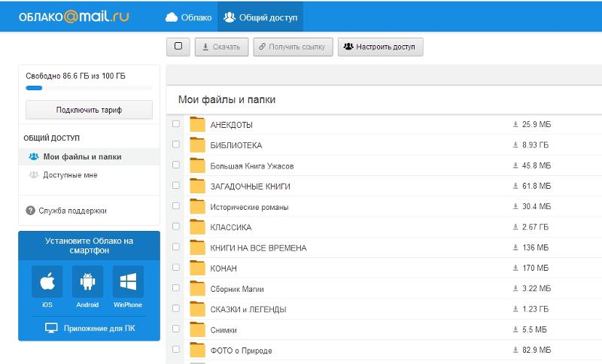Viewport: 602px width, 364px height.
Task: Open the folder name АНЕКДОТЫ
Action: tap(232, 125)
